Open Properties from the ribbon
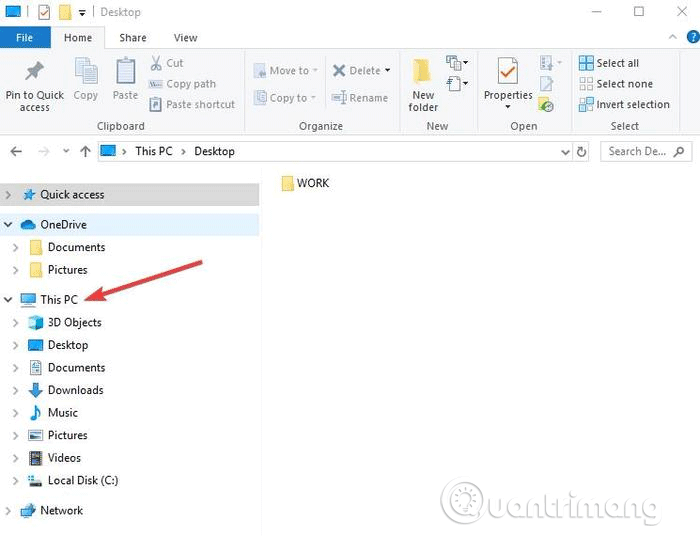This screenshot has height=536, width=700. click(x=508, y=73)
